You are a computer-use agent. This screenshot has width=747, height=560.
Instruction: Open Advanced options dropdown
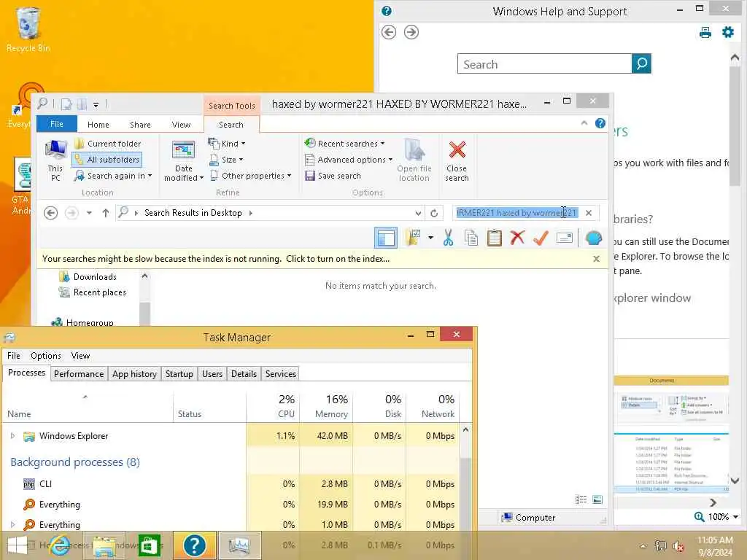coord(349,160)
